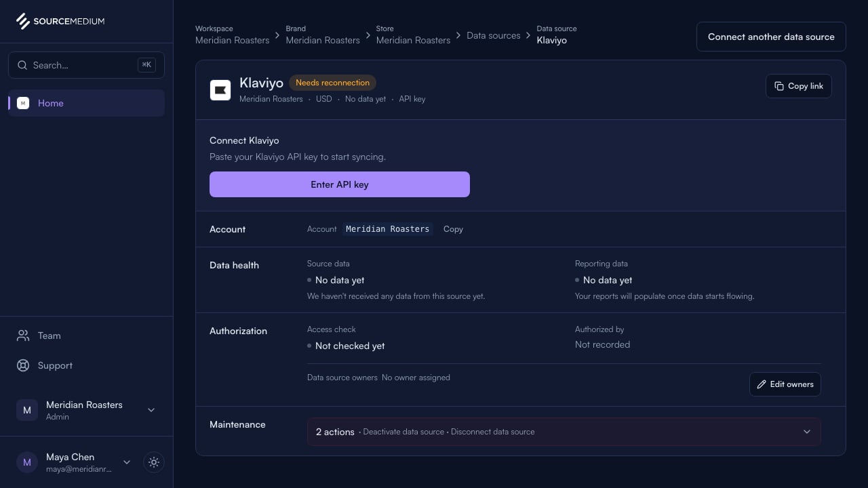Screen dimensions: 868x488
Task: Click the "USD" currency label
Action: pos(324,99)
